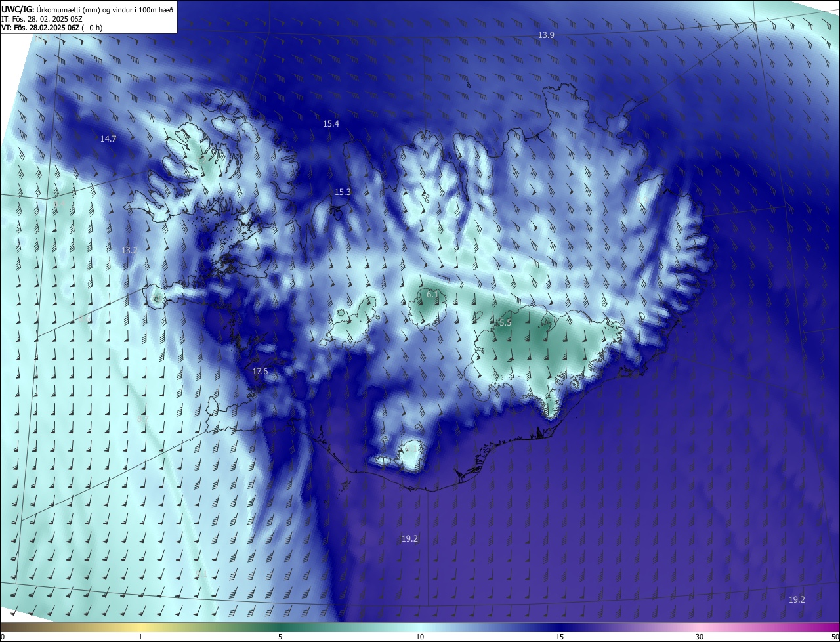The image size is (840, 642).
Task: Click the 13.9 value label on the map
Action: click(x=546, y=35)
